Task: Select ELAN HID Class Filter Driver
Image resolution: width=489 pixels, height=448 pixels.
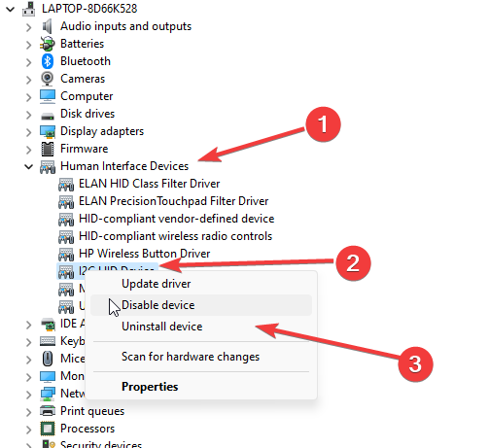Action: tap(150, 184)
